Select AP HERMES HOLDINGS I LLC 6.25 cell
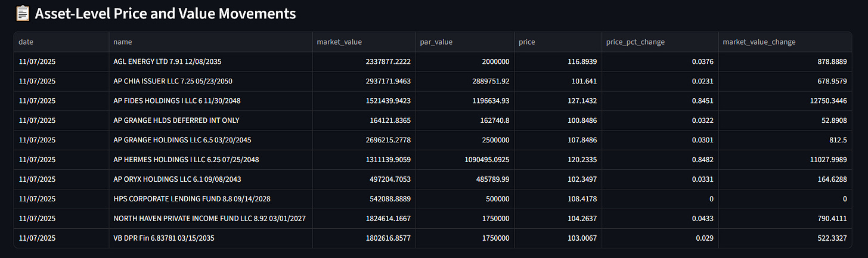868x258 pixels. (210, 160)
